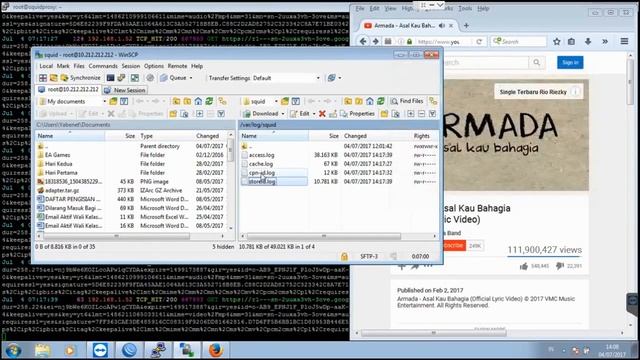
Task: Click the remote Edit button
Action: [300, 113]
